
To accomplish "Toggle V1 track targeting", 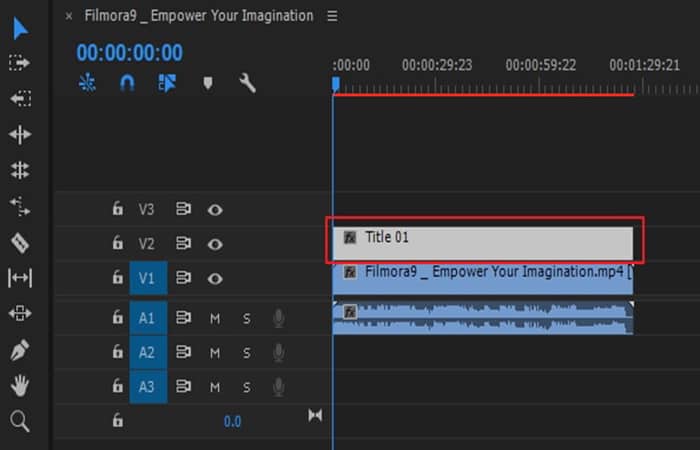I will (x=148, y=278).
